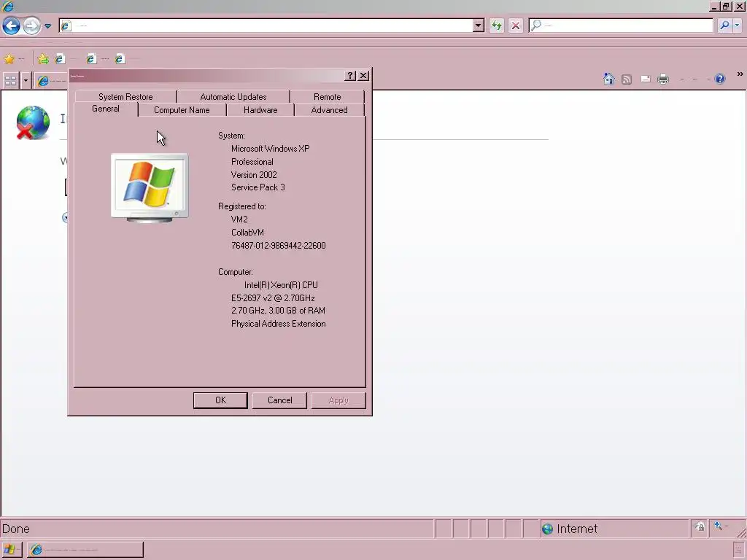
Task: Click the Add to Favorites Bar icon
Action: click(x=43, y=59)
